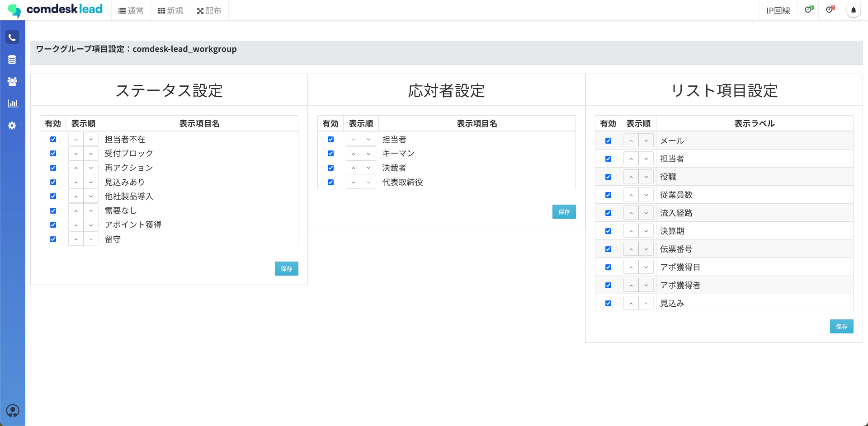Toggle the キーマン checkbox
This screenshot has height=426, width=868.
click(x=331, y=154)
